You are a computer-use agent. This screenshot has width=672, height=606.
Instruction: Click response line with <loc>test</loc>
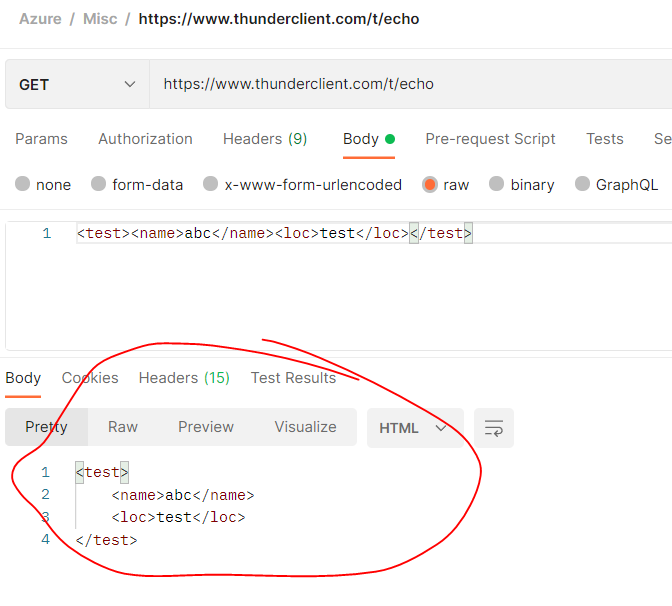(178, 517)
